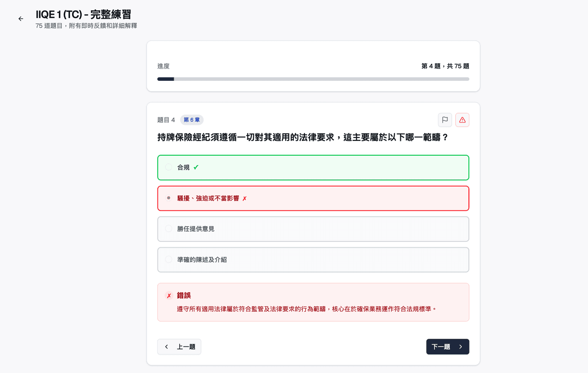
Task: Click the 題目 4 label
Action: click(165, 119)
